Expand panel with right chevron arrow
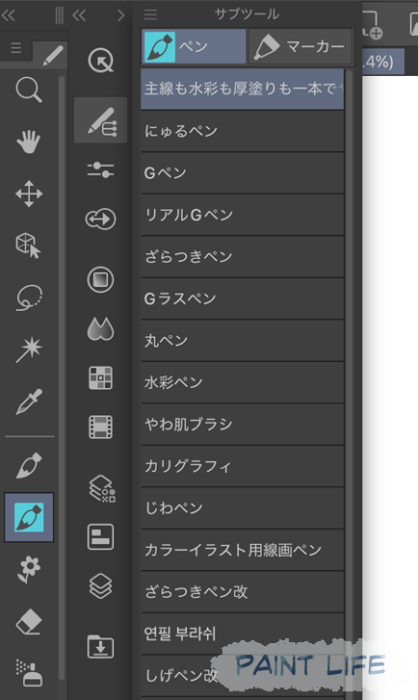 click(121, 16)
